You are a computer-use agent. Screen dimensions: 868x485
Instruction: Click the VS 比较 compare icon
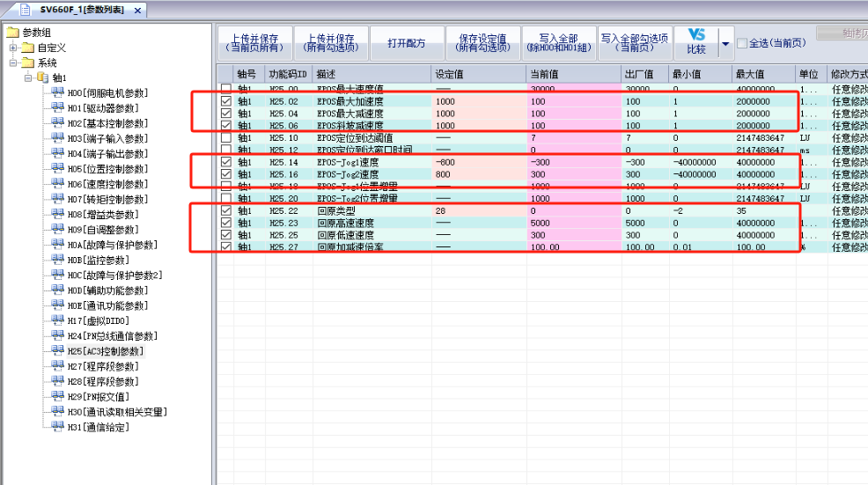tap(696, 35)
